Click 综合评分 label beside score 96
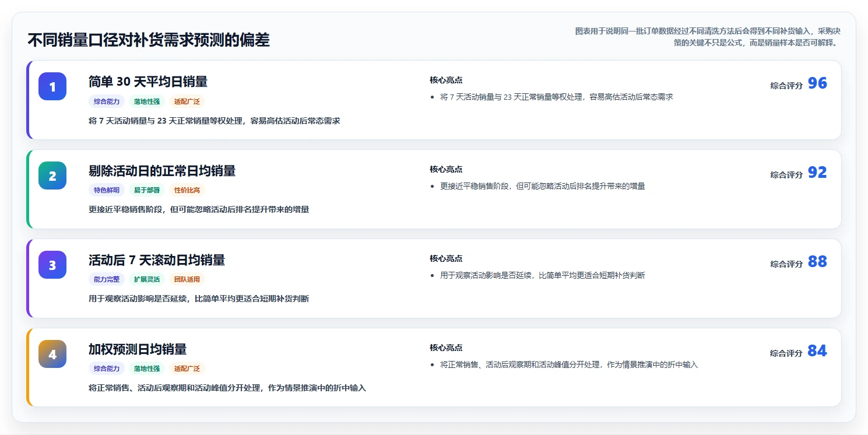The image size is (868, 435). click(786, 86)
